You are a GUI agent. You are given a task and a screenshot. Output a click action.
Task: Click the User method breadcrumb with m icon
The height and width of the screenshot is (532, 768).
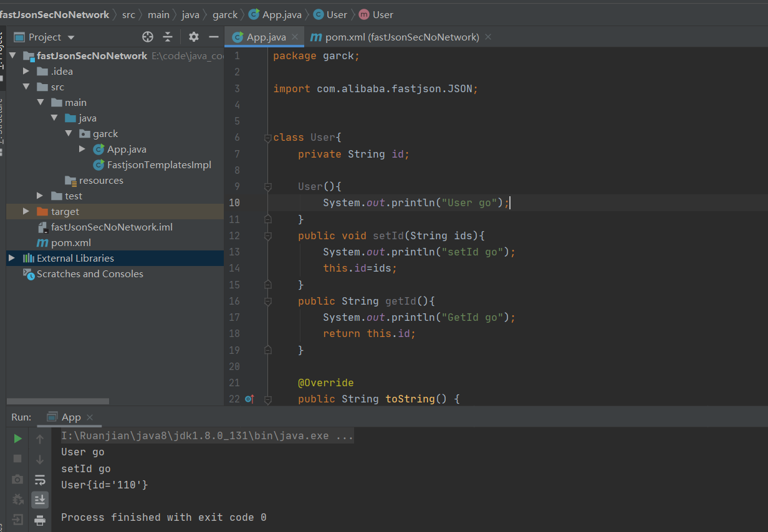(376, 14)
